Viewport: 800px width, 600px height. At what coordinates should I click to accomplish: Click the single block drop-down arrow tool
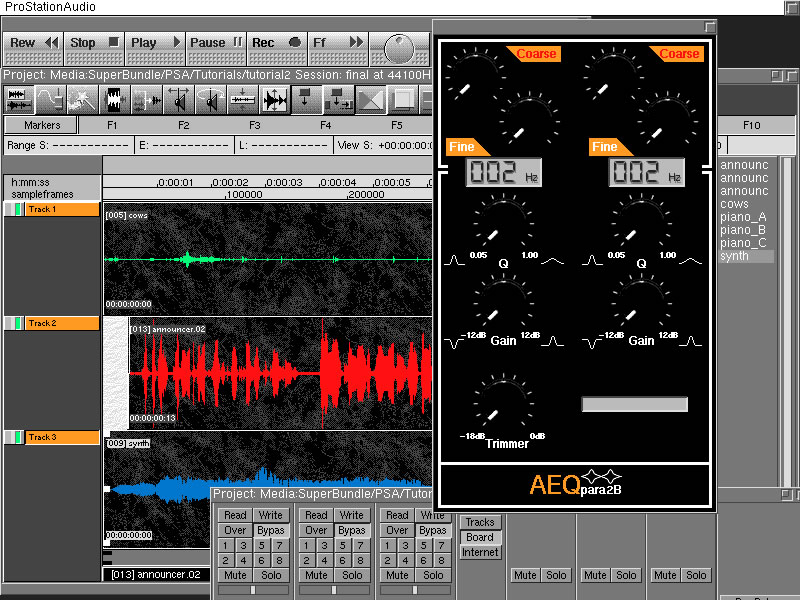coord(307,99)
